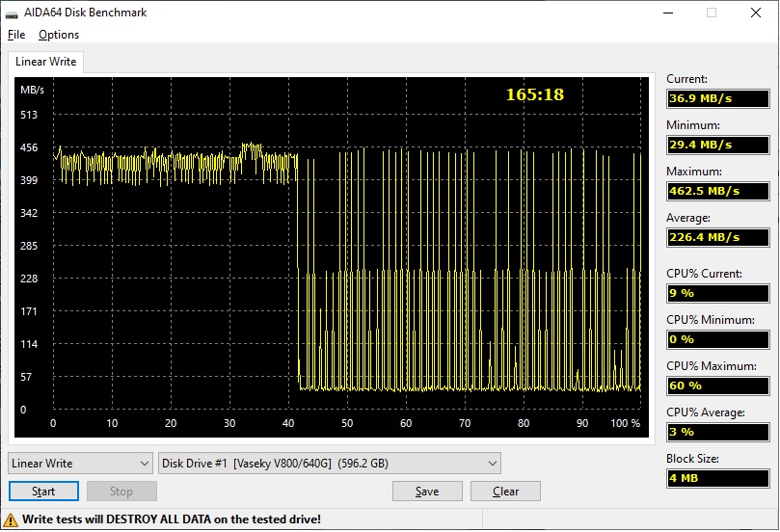Minimize the AIDA64 Disk Benchmark window
Image resolution: width=780 pixels, height=532 pixels.
tap(668, 13)
